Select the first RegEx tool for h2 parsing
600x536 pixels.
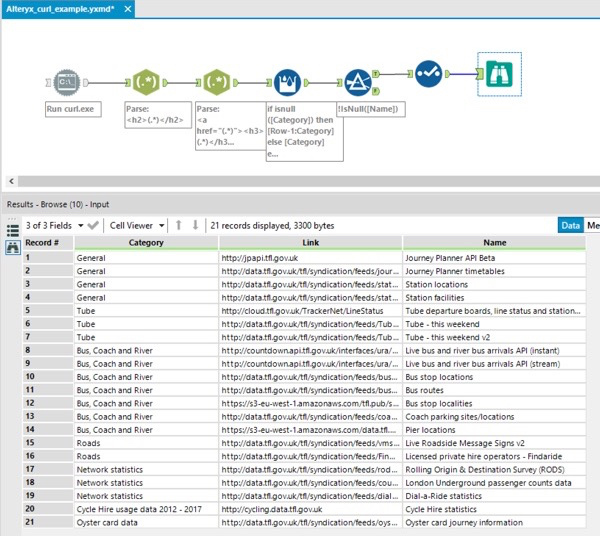pyautogui.click(x=146, y=82)
